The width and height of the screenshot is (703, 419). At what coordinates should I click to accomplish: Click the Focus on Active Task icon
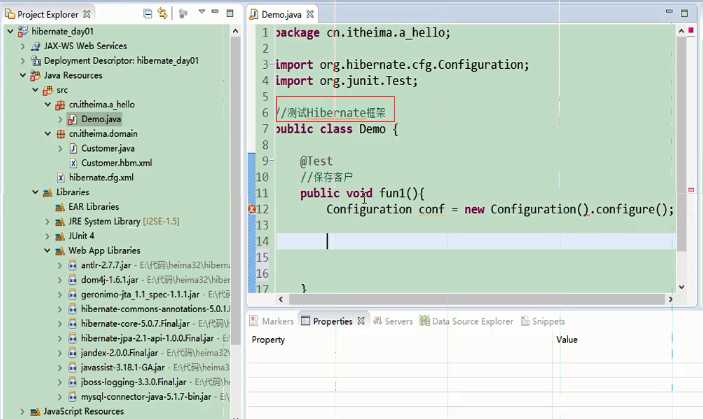[183, 14]
